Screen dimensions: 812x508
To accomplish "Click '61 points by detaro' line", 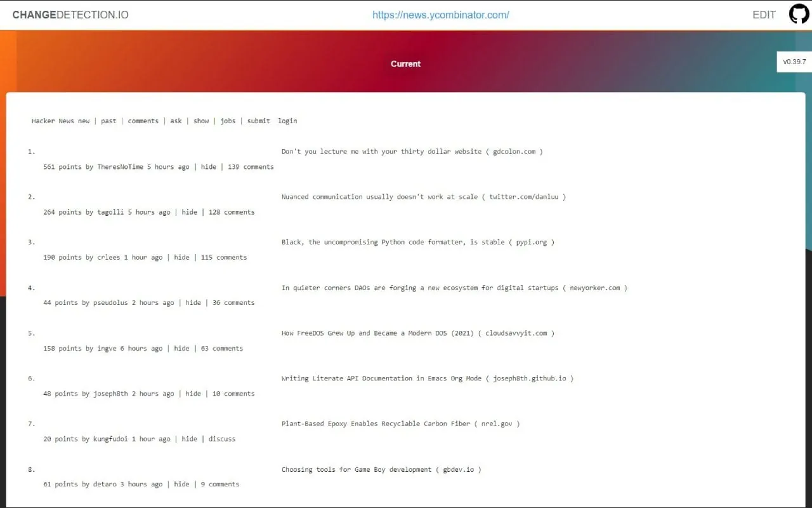I will point(141,484).
